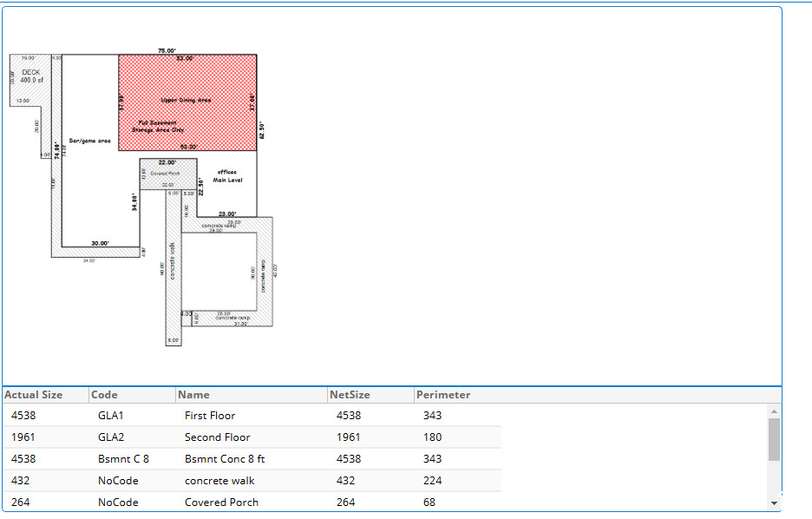Click the offices Main Level label in sketch
The image size is (812, 519).
(227, 176)
